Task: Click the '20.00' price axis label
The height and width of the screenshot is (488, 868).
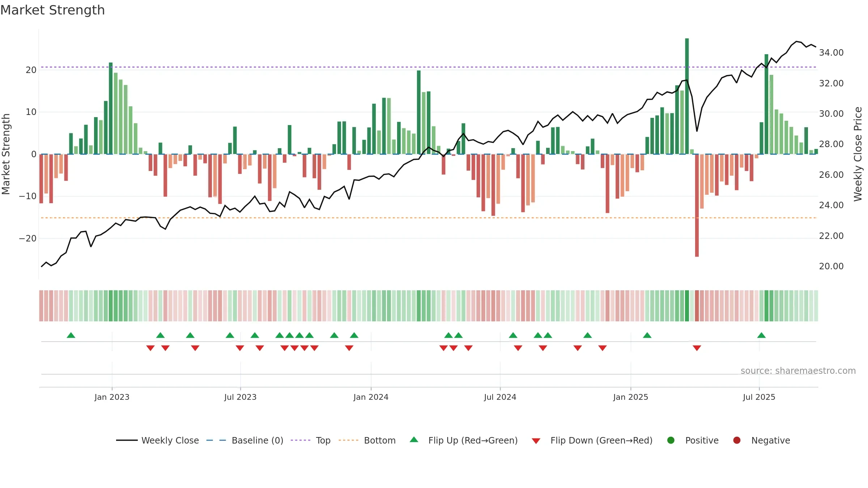Action: (831, 266)
